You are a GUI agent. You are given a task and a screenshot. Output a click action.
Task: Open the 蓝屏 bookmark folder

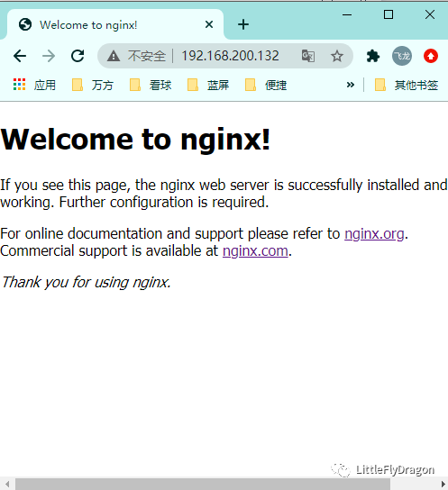point(208,85)
